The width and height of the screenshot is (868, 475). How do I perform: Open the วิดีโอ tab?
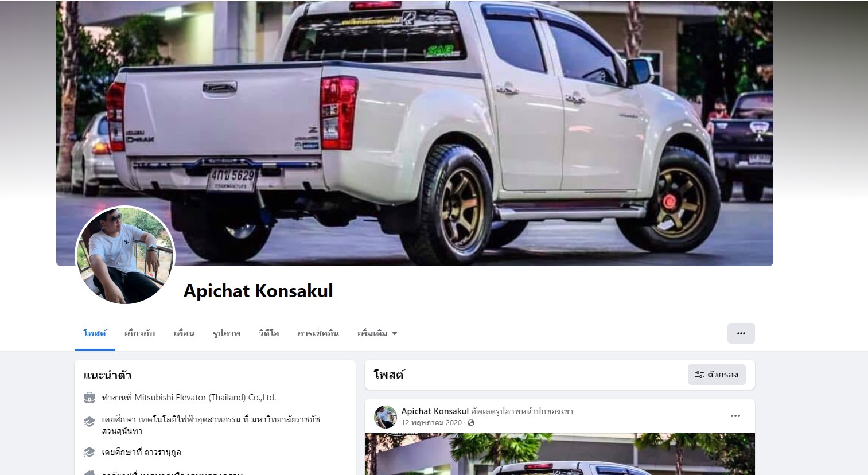(x=269, y=333)
